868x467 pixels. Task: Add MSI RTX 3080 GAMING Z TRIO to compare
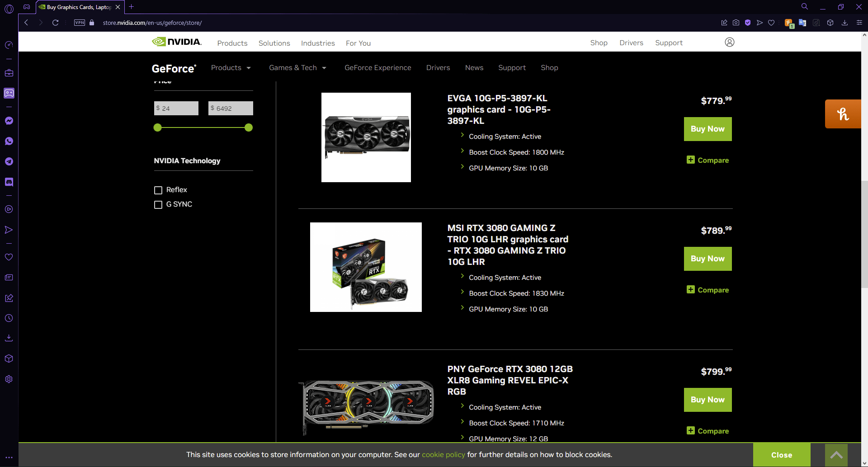(708, 290)
